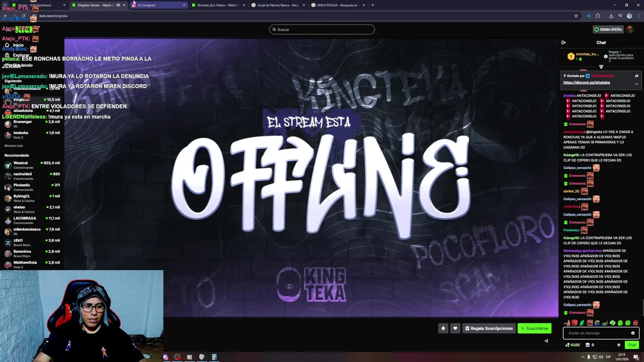644x362 pixels.
Task: Expand the pinned message chevron
Action: [636, 84]
